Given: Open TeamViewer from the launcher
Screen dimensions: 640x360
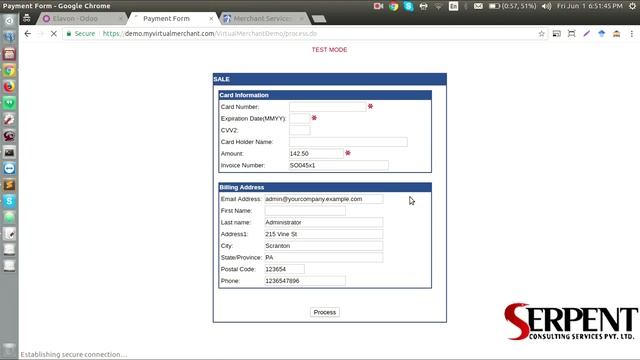Looking at the screenshot, I should pyautogui.click(x=9, y=168).
